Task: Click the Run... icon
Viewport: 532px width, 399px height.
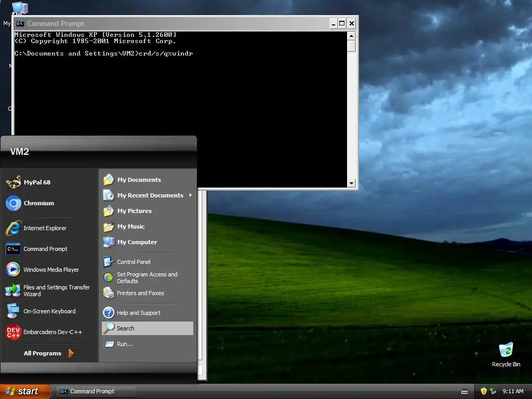Action: click(109, 344)
